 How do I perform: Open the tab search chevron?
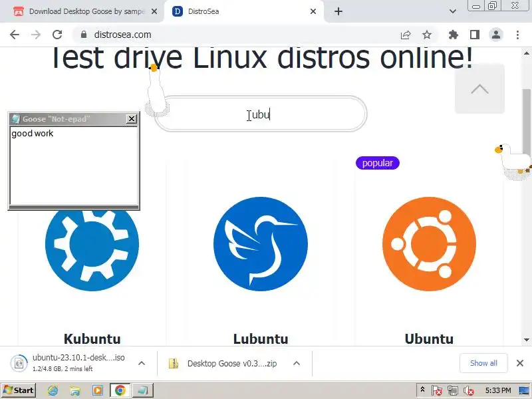click(x=453, y=11)
